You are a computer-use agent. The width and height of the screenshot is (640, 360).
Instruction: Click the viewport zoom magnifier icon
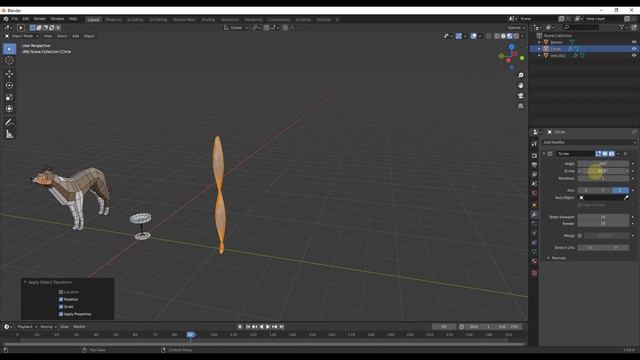point(520,76)
